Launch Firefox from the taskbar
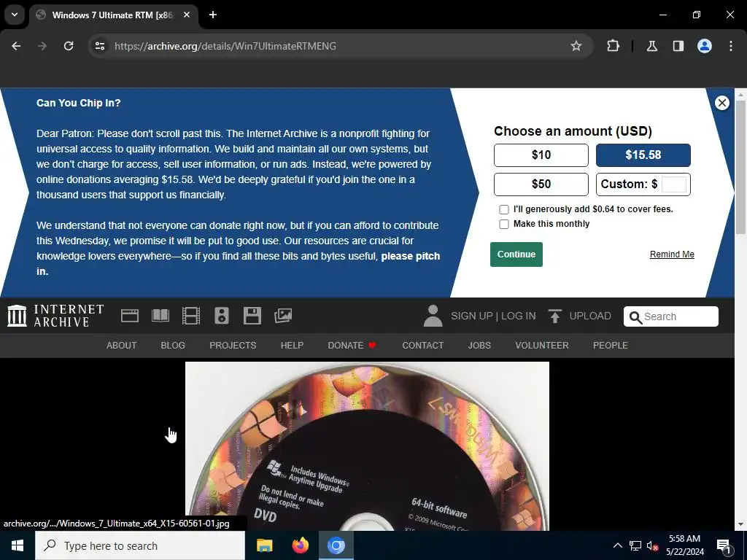This screenshot has height=560, width=747. tap(300, 545)
